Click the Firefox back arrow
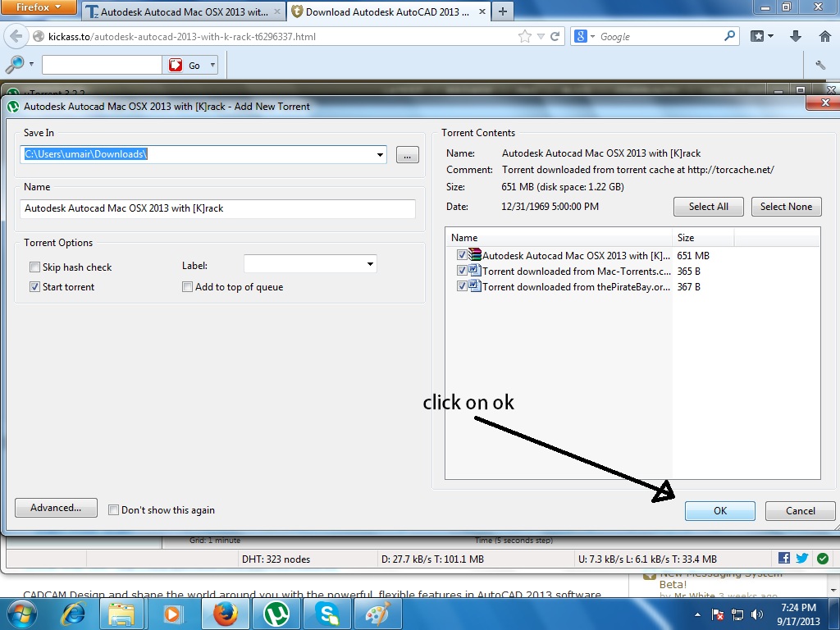Viewport: 840px width, 630px height. pos(16,36)
